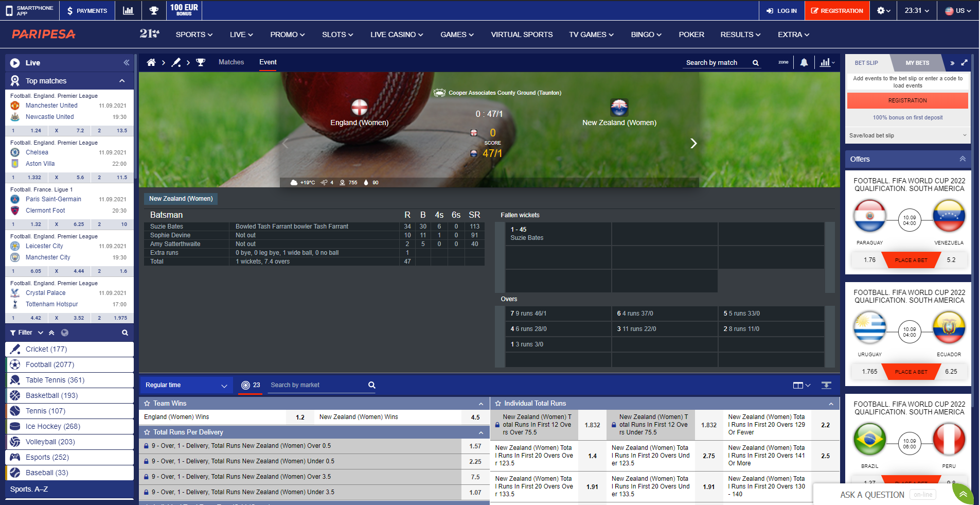Open the POKER page
The image size is (980, 505).
pos(691,34)
